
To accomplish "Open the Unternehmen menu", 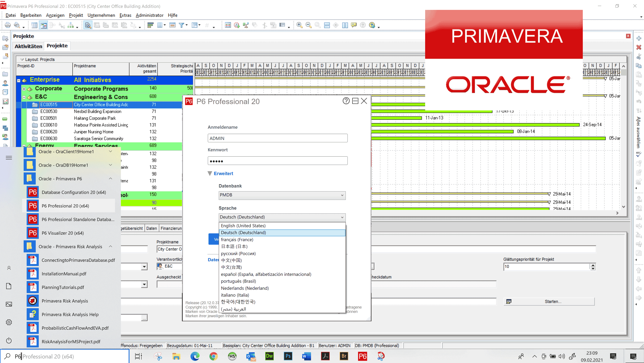I will pyautogui.click(x=101, y=15).
